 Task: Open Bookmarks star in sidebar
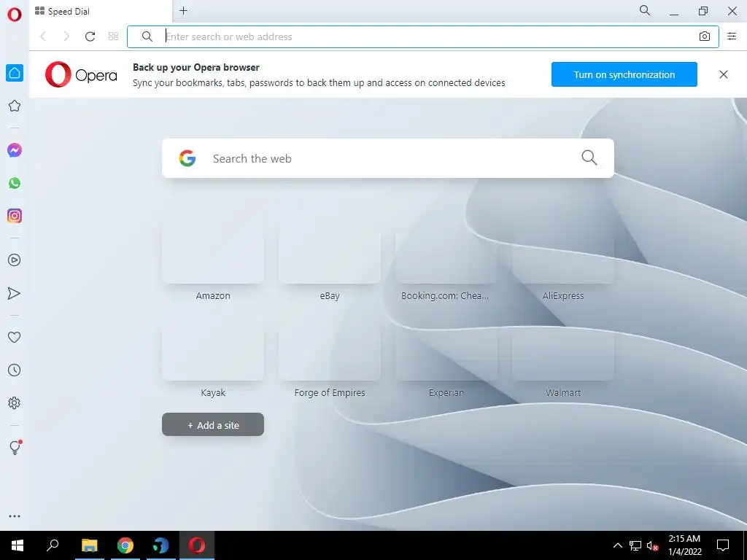point(15,106)
